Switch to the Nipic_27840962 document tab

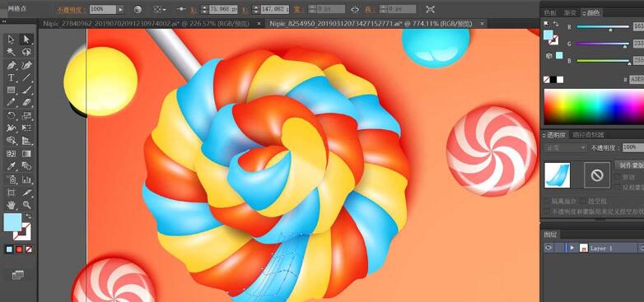tap(146, 24)
